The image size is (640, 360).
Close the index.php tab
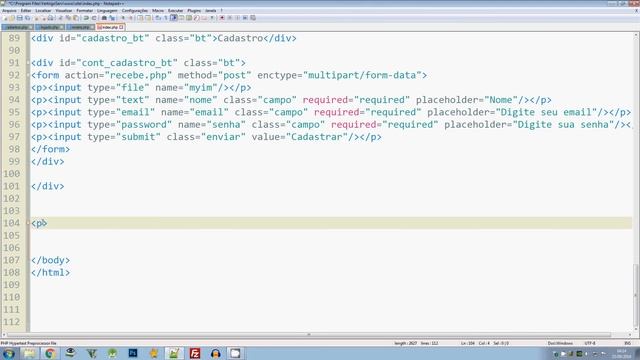[121, 27]
